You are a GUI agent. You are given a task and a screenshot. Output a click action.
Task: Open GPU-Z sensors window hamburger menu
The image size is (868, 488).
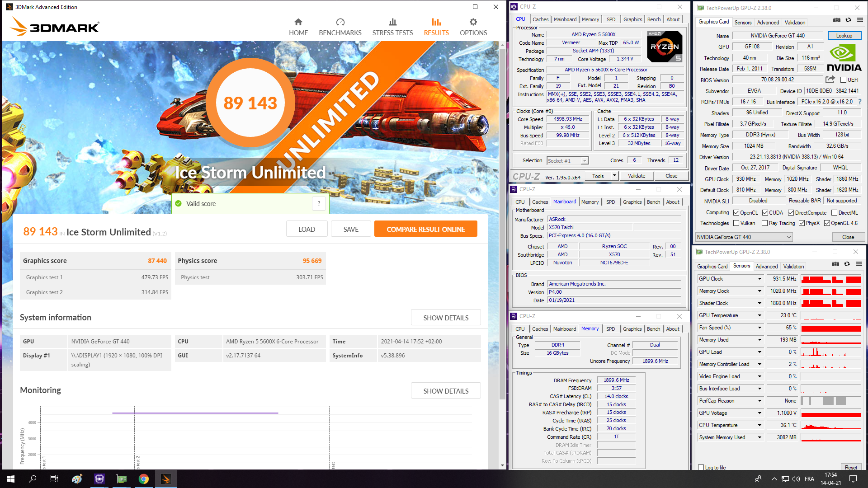point(859,264)
